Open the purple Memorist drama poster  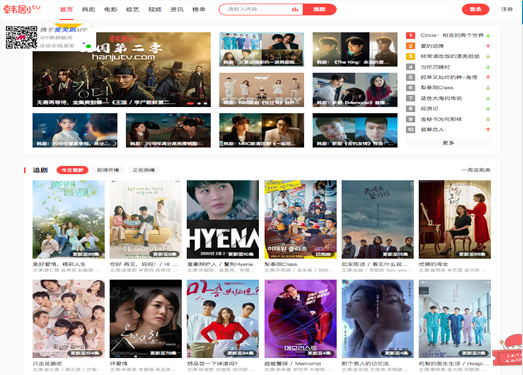[x=301, y=319]
